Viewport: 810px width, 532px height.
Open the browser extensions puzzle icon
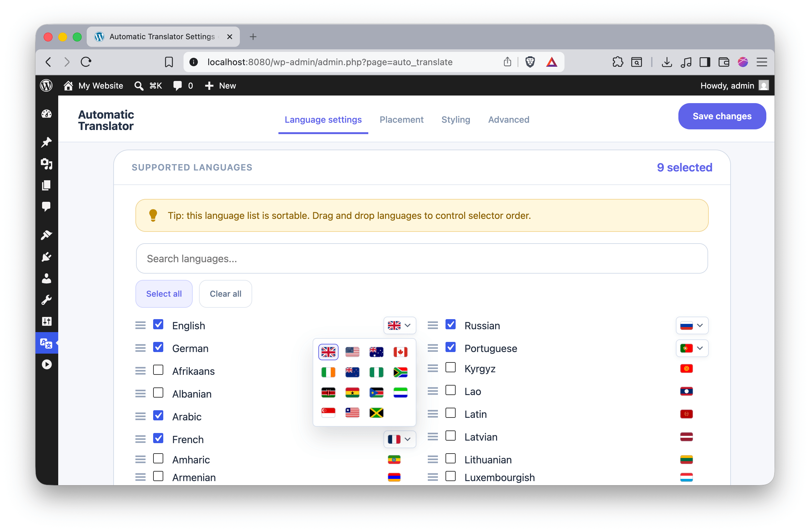[617, 62]
